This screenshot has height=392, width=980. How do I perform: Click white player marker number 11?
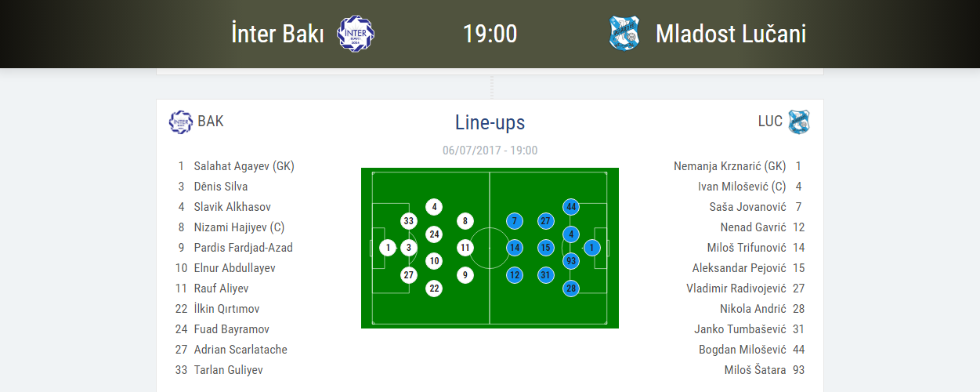[x=465, y=248]
